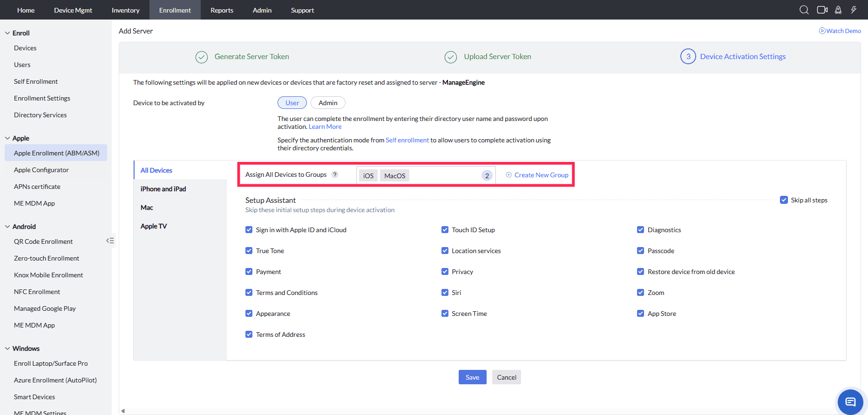The width and height of the screenshot is (868, 415).
Task: Click the video camera icon in the header
Action: (822, 10)
